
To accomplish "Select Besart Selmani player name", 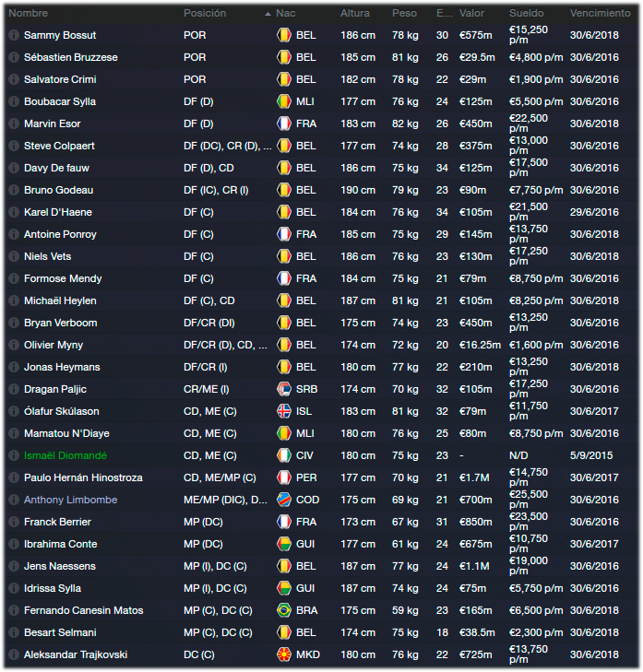I will tap(60, 633).
